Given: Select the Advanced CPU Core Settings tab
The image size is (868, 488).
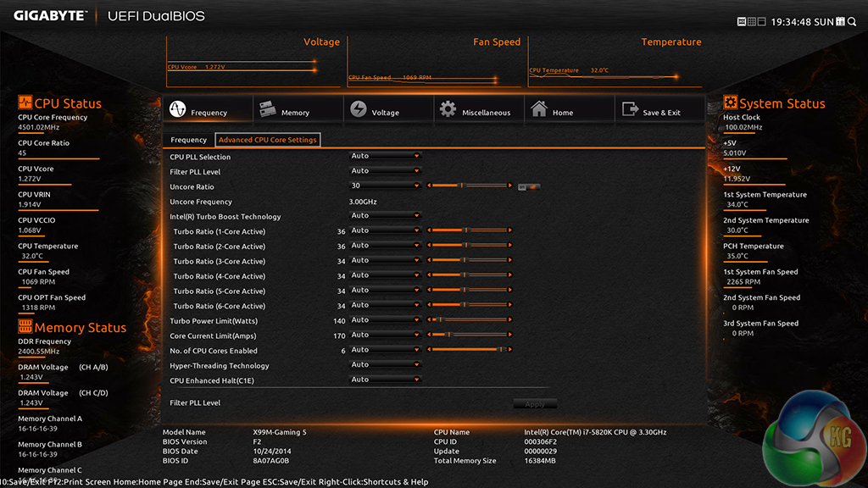Looking at the screenshot, I should coord(267,140).
